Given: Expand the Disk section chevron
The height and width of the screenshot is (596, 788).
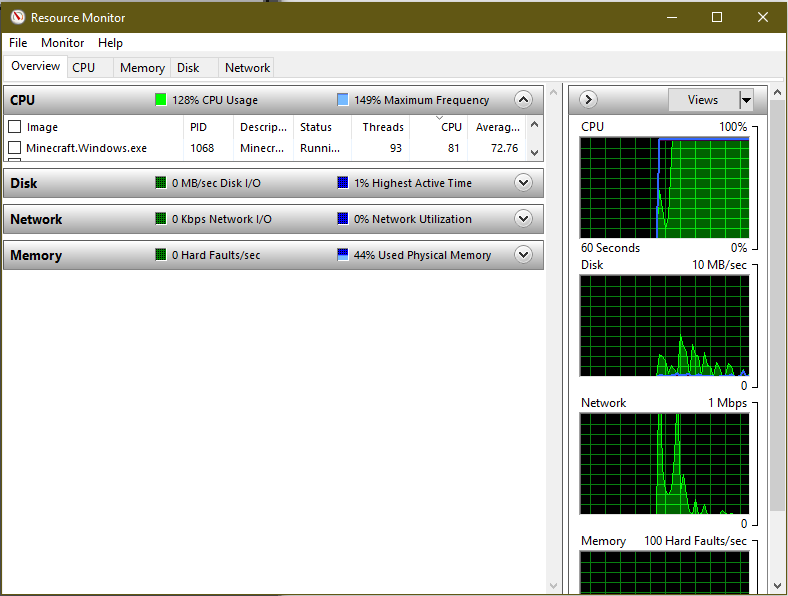Looking at the screenshot, I should pos(522,183).
